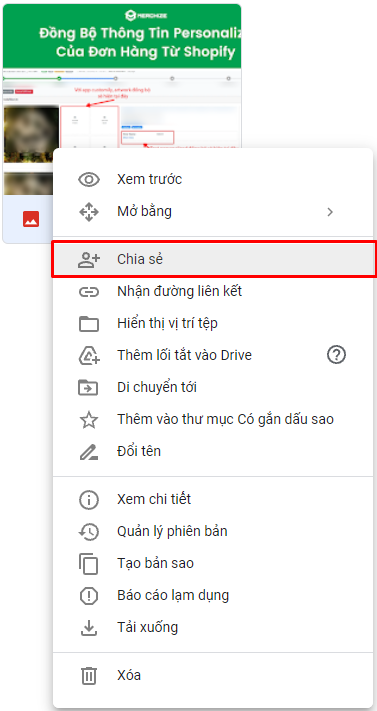Screen dimensions: 377x711
Task: Click the eye icon beside Xem trước
Action: (x=89, y=180)
